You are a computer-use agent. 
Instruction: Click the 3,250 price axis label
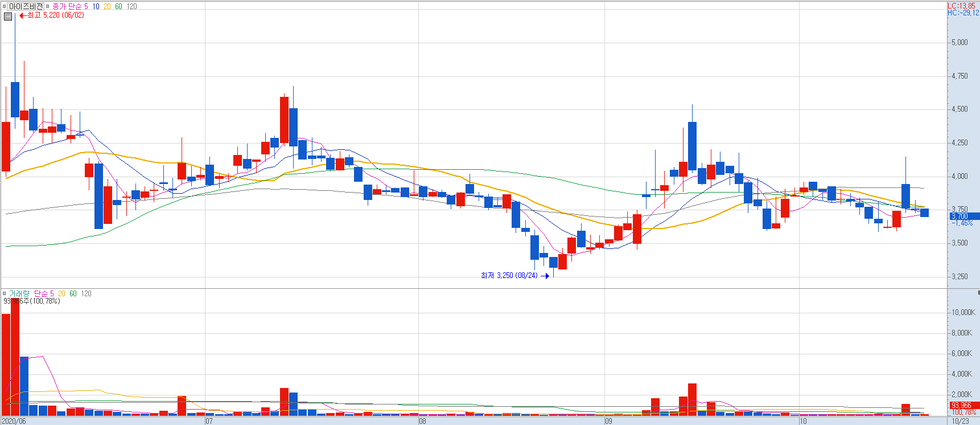point(960,277)
